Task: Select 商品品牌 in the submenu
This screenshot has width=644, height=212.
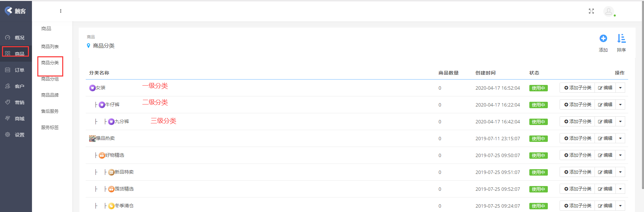Action: pos(50,95)
